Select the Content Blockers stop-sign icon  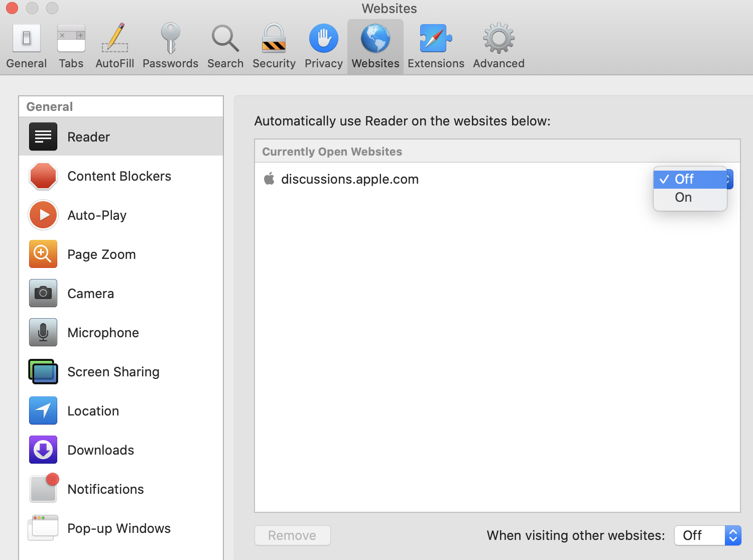tap(43, 176)
